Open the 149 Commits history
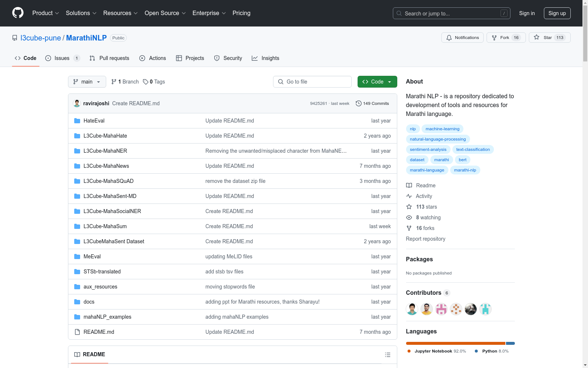Image resolution: width=588 pixels, height=368 pixels. pyautogui.click(x=372, y=103)
